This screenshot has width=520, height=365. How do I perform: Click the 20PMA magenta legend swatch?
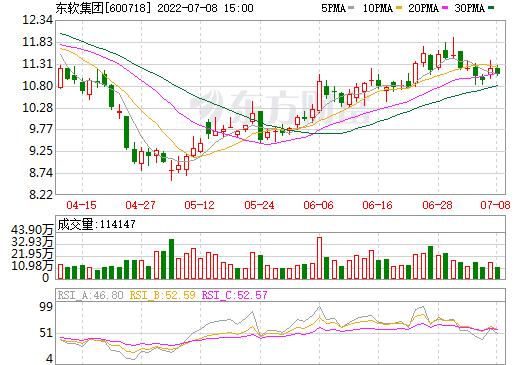point(445,8)
